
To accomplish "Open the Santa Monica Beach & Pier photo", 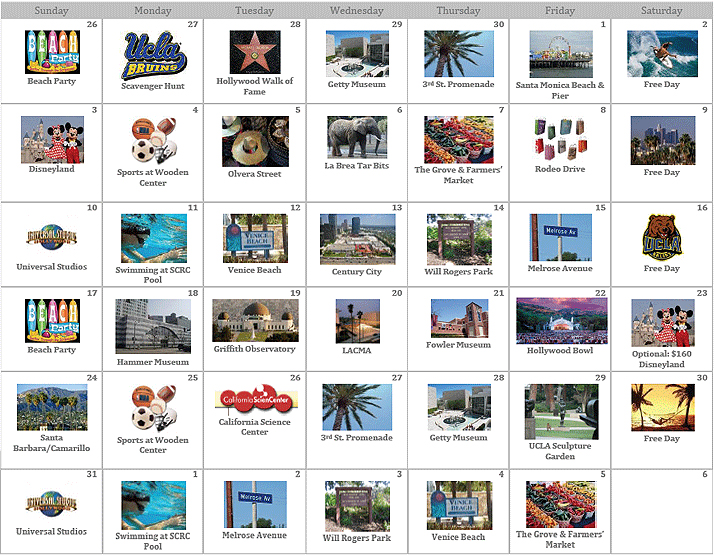I will click(561, 54).
